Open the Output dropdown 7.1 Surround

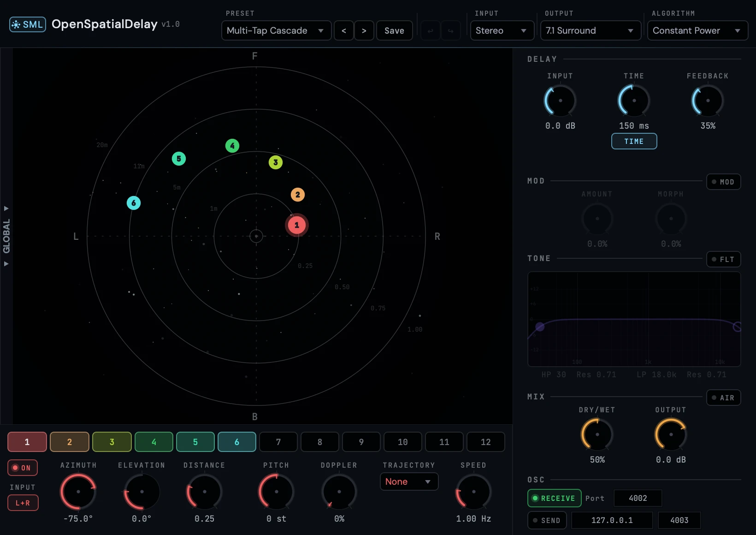click(x=591, y=31)
